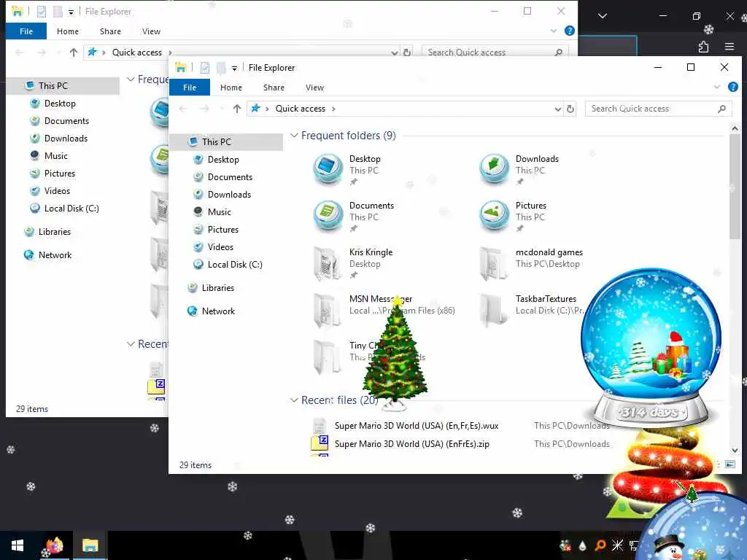Open address history dropdown in back window
The height and width of the screenshot is (560, 747).
pos(395,52)
